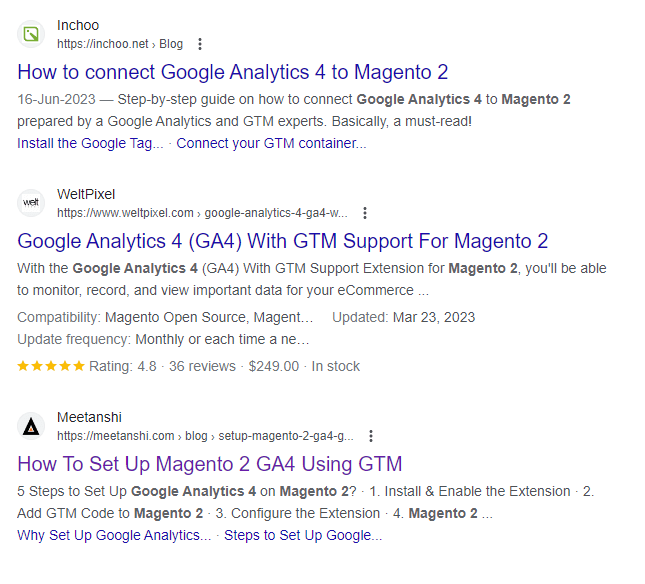Click the 'Meetanshi' site name
Image resolution: width=645 pixels, height=584 pixels.
(89, 417)
